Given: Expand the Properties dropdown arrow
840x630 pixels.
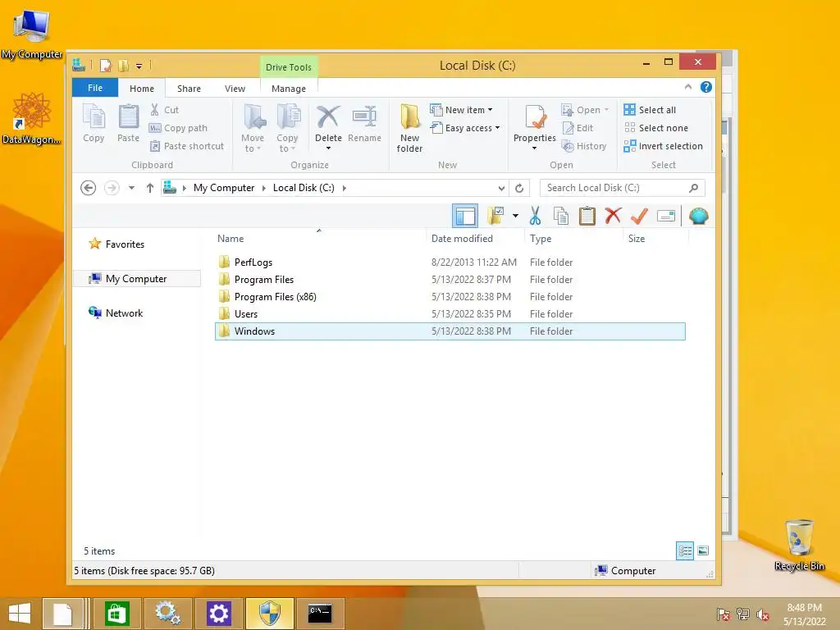Looking at the screenshot, I should pyautogui.click(x=534, y=148).
